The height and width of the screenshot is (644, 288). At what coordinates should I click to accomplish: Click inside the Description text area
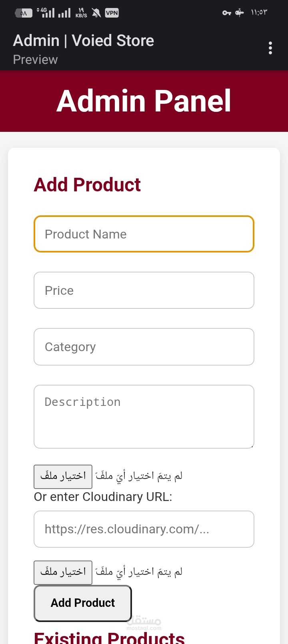(144, 416)
